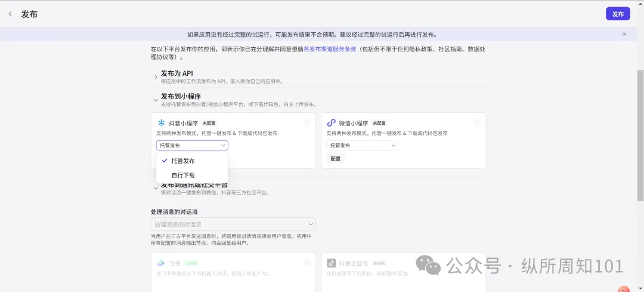The width and height of the screenshot is (644, 292).
Task: Open the 各发布渠道服务条款 link
Action: [x=330, y=49]
